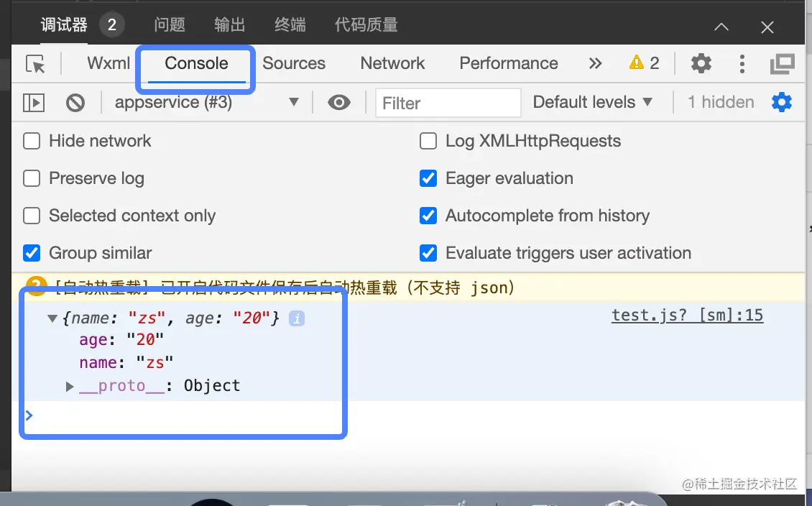Open the test.js? [sm]:15 source link
The height and width of the screenshot is (506, 812).
[x=687, y=315]
